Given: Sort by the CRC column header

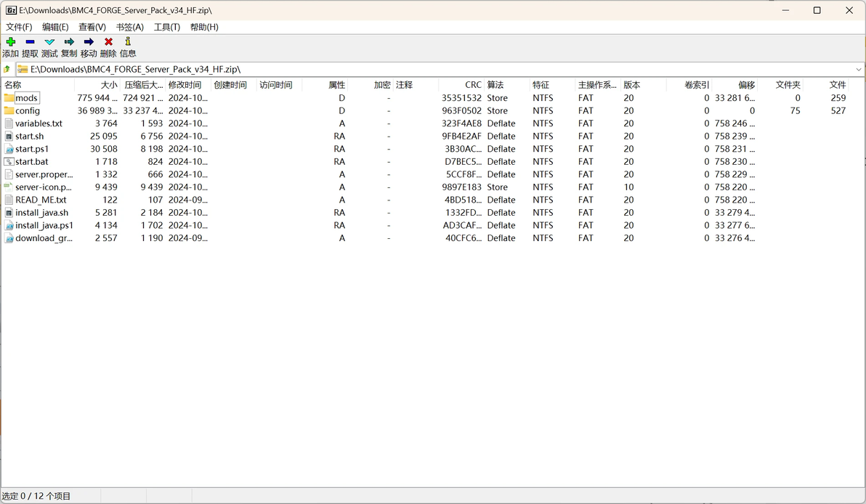Looking at the screenshot, I should pos(461,85).
